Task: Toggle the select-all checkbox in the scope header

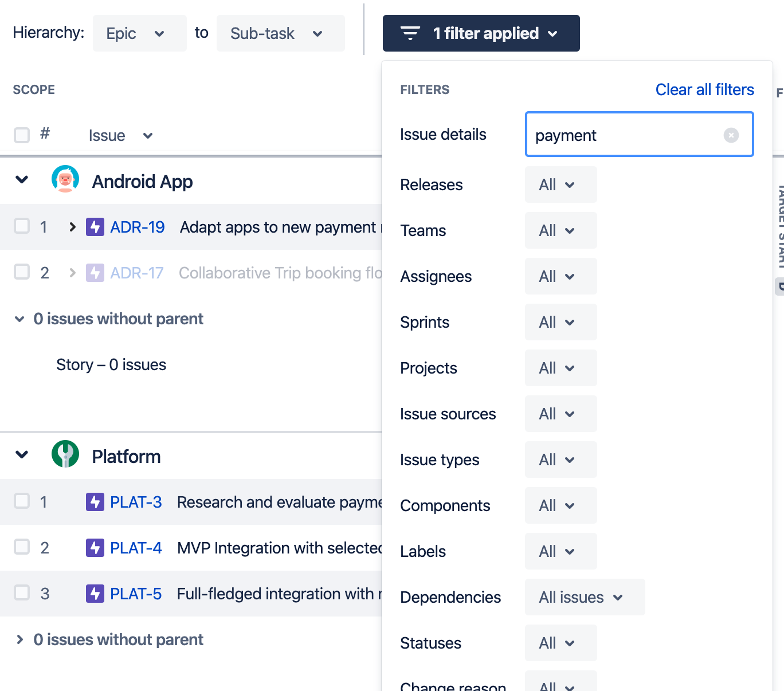Action: [x=22, y=135]
